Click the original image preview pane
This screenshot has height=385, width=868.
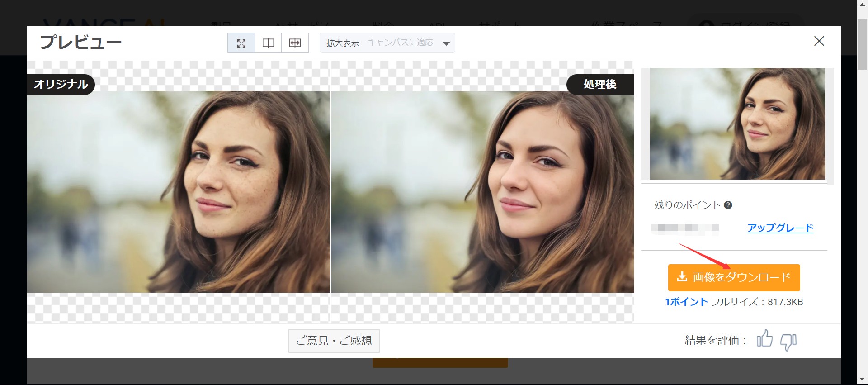pos(179,192)
